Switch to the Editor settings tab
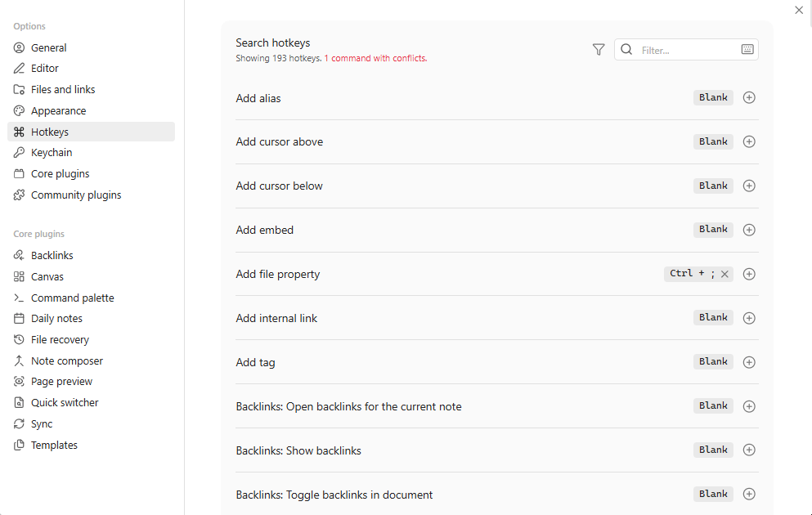Image resolution: width=812 pixels, height=515 pixels. point(45,69)
